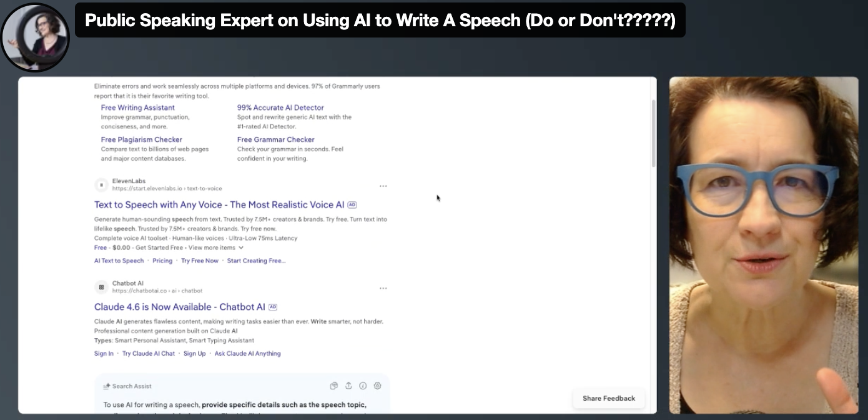Click the 'Search Assist' label

tap(132, 386)
